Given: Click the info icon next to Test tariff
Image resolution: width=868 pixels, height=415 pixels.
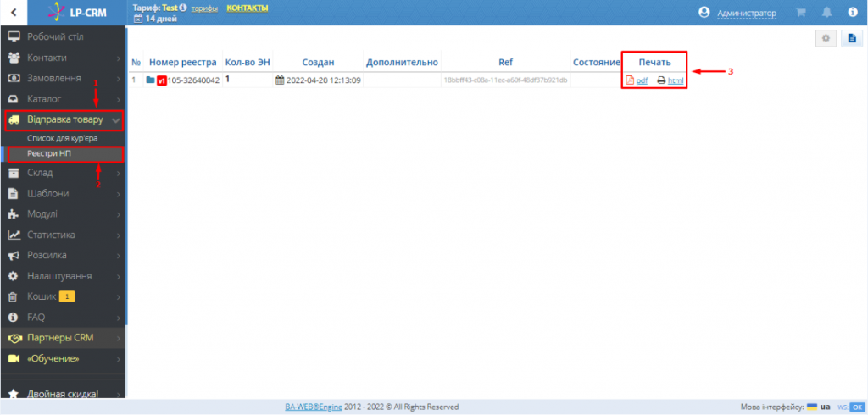Looking at the screenshot, I should tap(183, 8).
